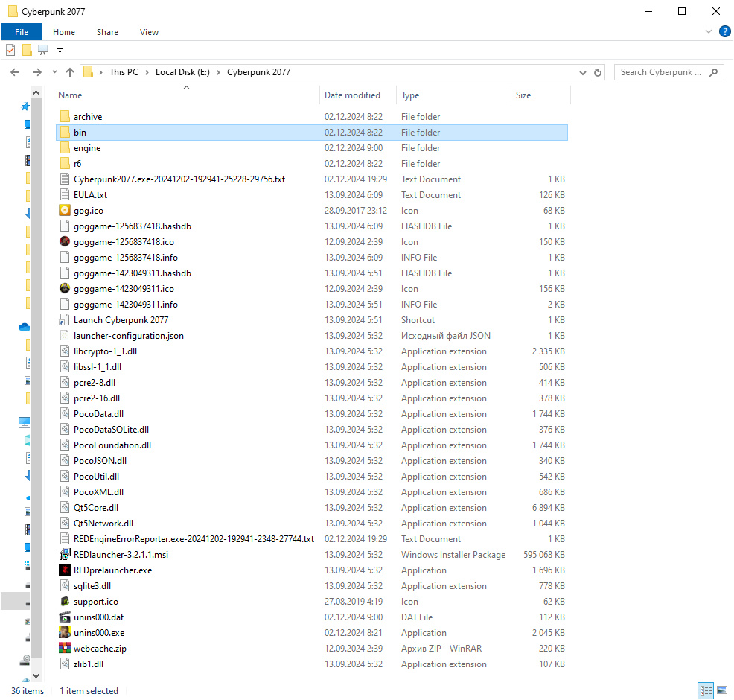The height and width of the screenshot is (700, 734).
Task: Select the gog.ico icon file
Action: coord(65,211)
